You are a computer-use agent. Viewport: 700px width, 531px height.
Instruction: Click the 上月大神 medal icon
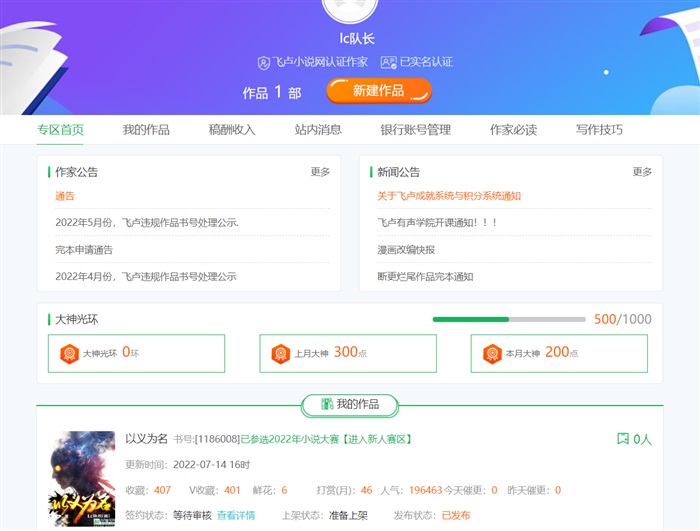[x=281, y=353]
